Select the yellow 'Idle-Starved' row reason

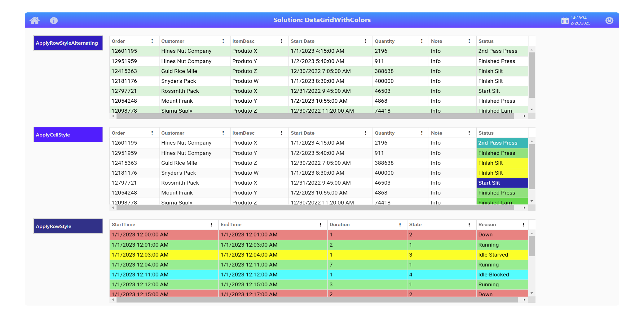coord(493,255)
